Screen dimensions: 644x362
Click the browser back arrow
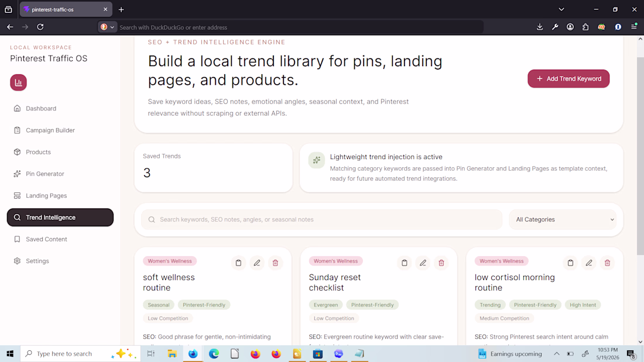pyautogui.click(x=11, y=27)
